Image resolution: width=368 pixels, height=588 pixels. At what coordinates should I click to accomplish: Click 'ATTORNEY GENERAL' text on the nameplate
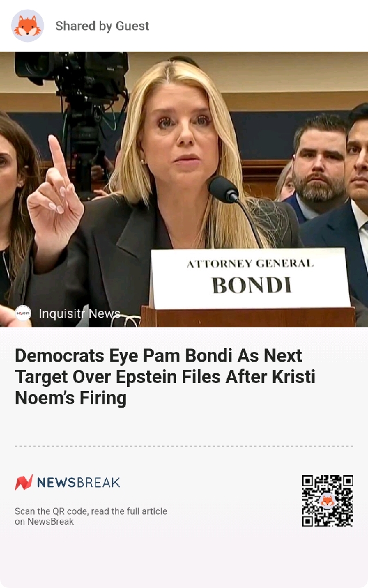pos(250,264)
